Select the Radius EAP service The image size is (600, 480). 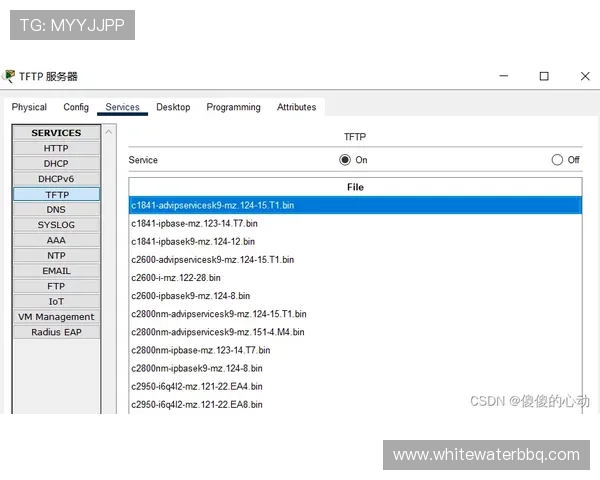pyautogui.click(x=56, y=332)
